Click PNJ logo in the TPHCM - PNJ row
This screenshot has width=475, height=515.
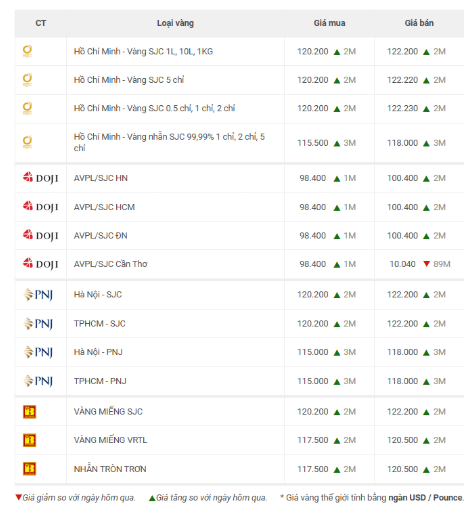tap(38, 381)
